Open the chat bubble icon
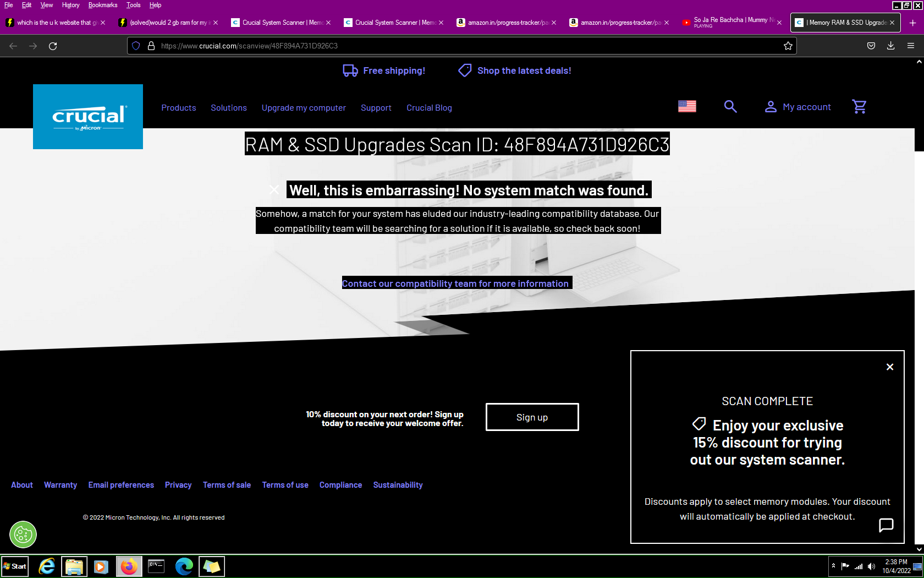The width and height of the screenshot is (924, 578). 886,525
